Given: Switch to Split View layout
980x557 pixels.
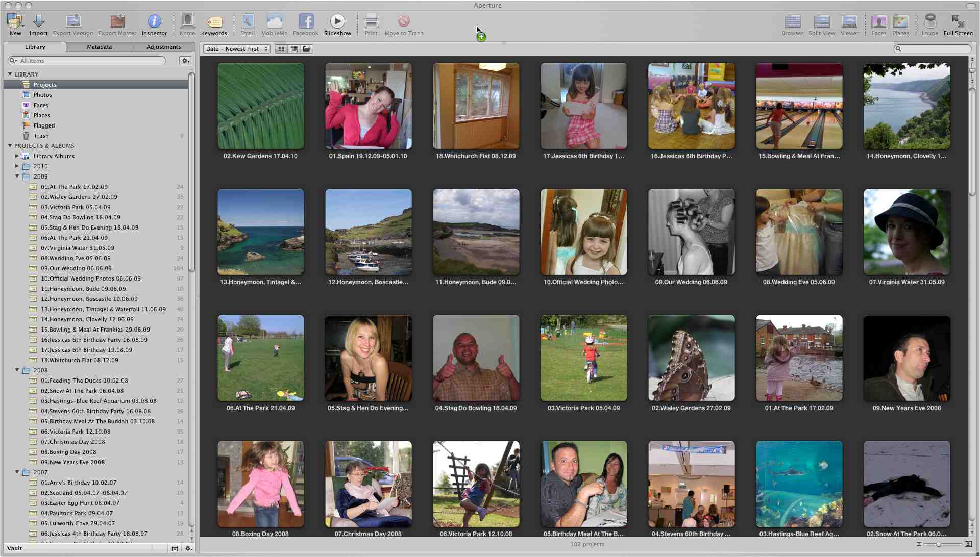Looking at the screenshot, I should tap(821, 24).
